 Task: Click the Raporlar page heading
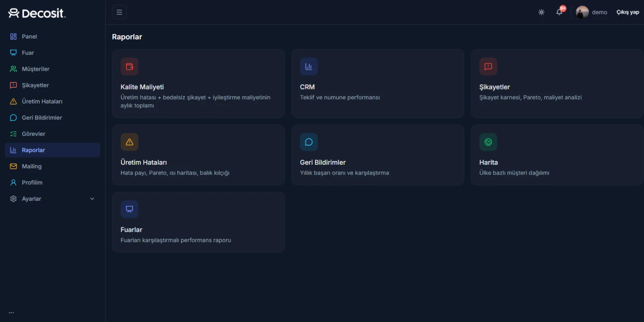(127, 37)
